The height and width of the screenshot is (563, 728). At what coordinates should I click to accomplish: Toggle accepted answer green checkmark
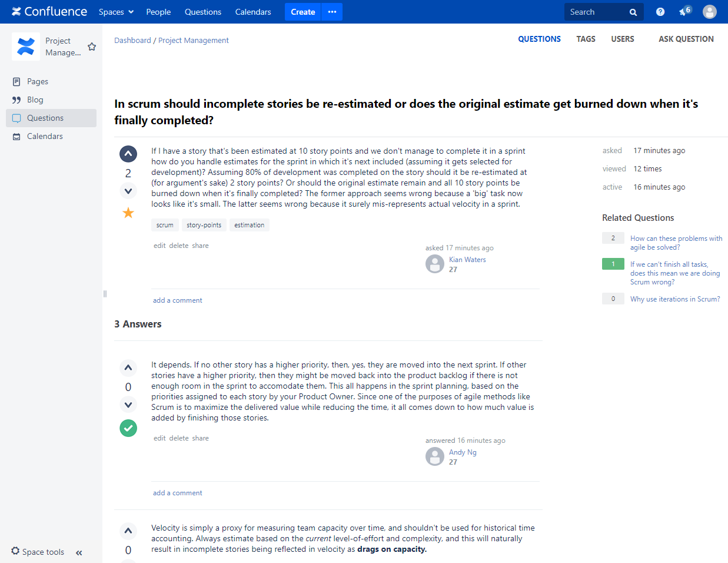pos(128,428)
